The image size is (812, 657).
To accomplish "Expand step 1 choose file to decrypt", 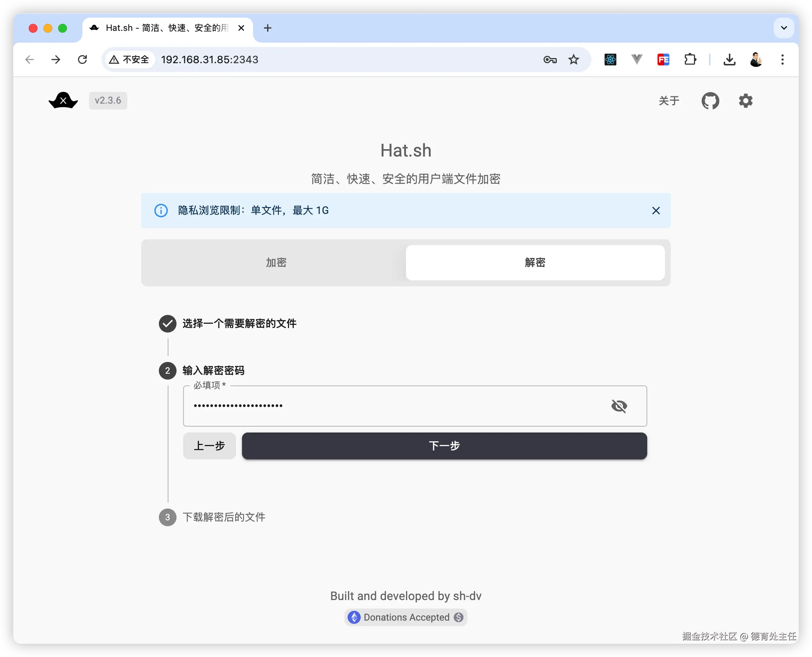I will point(239,324).
